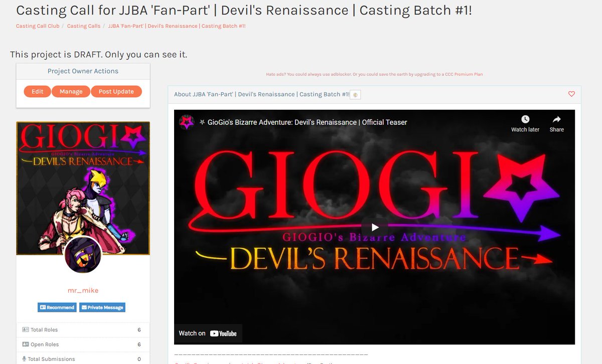Screen dimensions: 602x364
Task: Click the 'Total Submissions' label
Action: (x=51, y=359)
